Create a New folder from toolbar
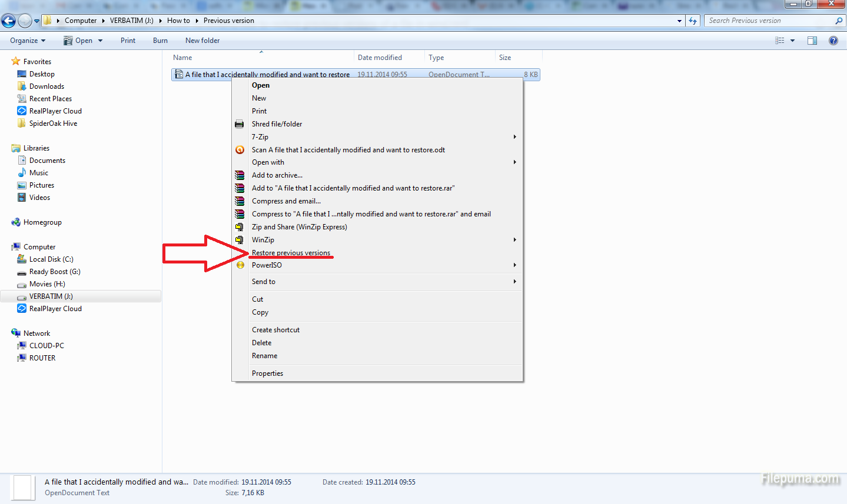The image size is (847, 504). (x=202, y=41)
